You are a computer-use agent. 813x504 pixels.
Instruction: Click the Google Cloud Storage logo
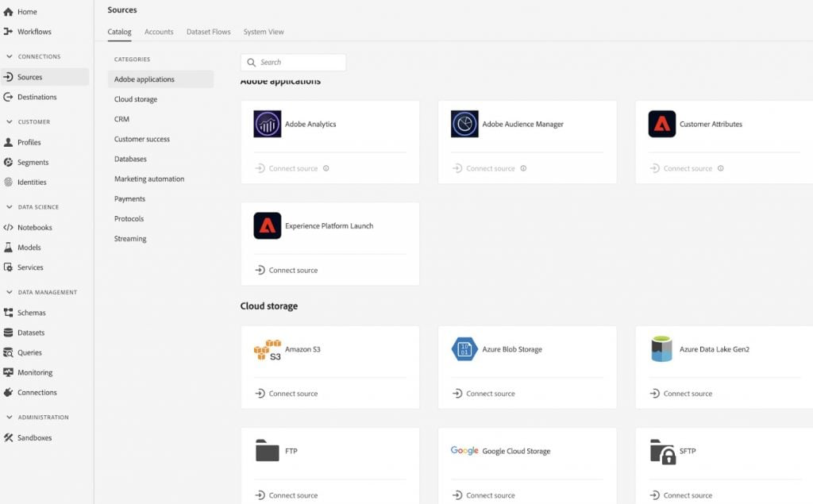[x=464, y=451]
